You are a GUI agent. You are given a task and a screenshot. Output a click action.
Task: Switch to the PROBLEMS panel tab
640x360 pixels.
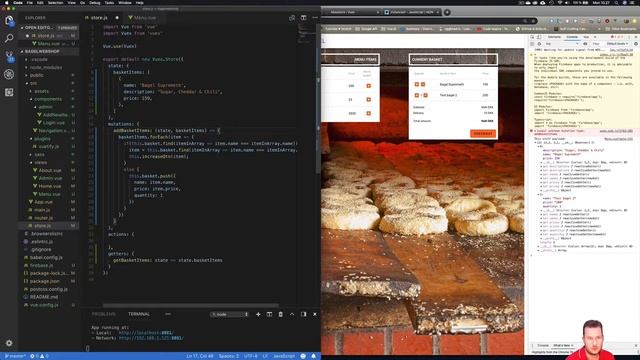click(x=104, y=314)
